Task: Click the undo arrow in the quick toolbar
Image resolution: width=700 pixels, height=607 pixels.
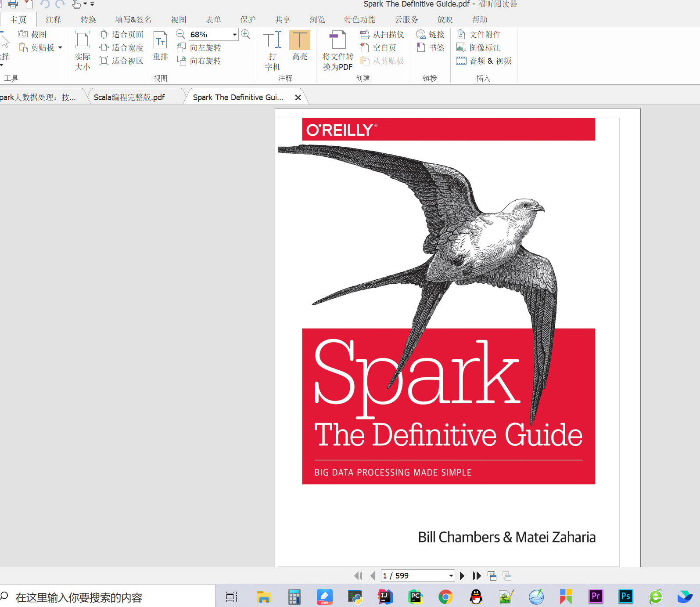Action: (x=45, y=4)
